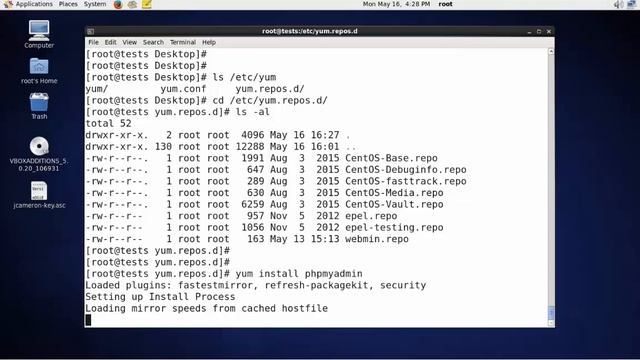640x360 pixels.
Task: Open the terminal Edit menu
Action: (110, 42)
